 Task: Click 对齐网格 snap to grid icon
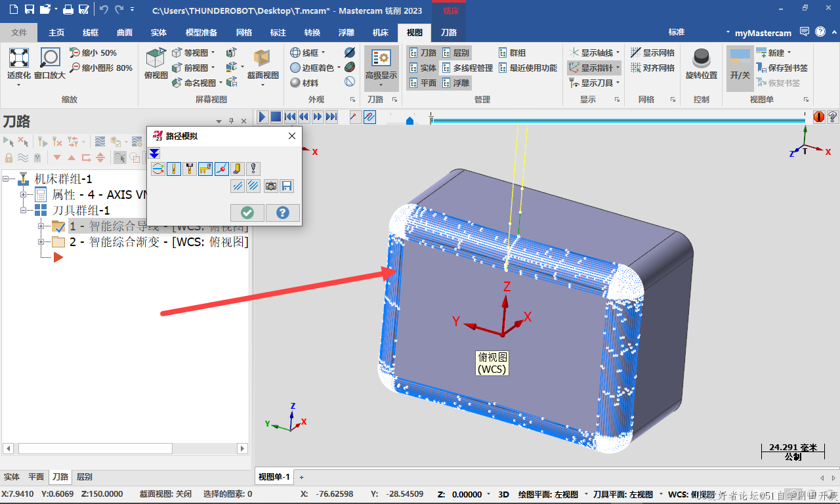pyautogui.click(x=652, y=68)
